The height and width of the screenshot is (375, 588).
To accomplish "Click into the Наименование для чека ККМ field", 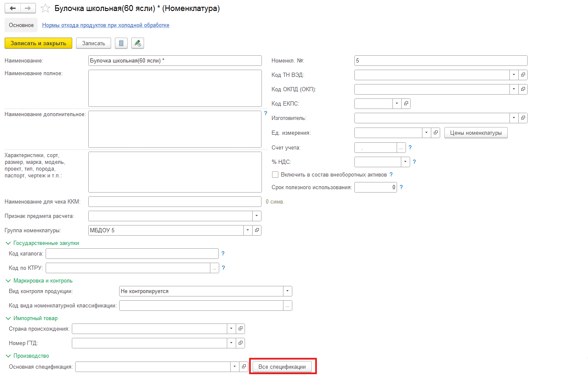I will (x=174, y=201).
